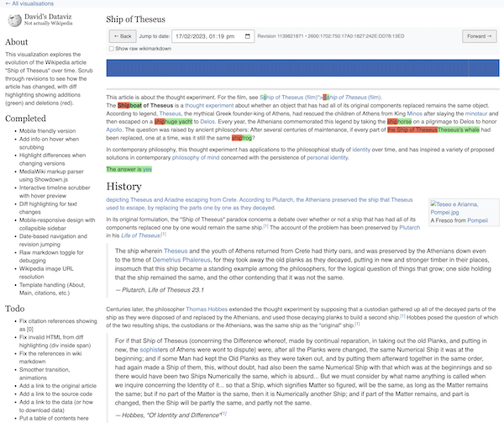Follow the Demetrius Phalereus link
Image resolution: width=504 pixels, height=423 pixels.
181,260
